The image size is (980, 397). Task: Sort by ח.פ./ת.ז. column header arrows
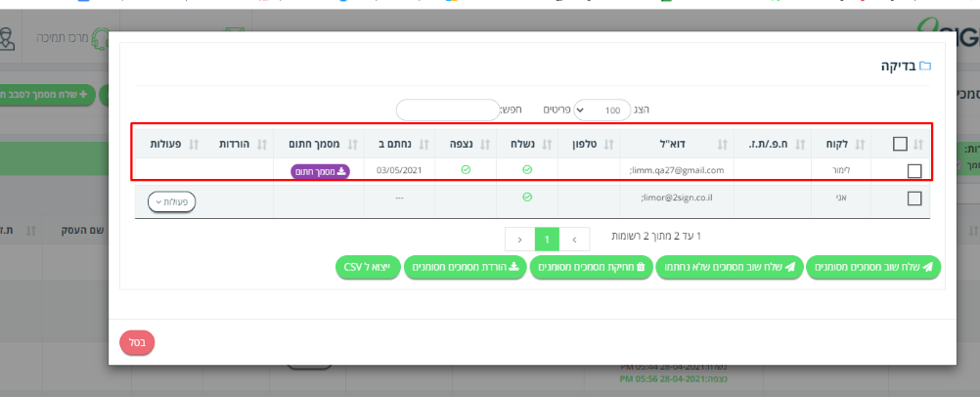pyautogui.click(x=799, y=145)
